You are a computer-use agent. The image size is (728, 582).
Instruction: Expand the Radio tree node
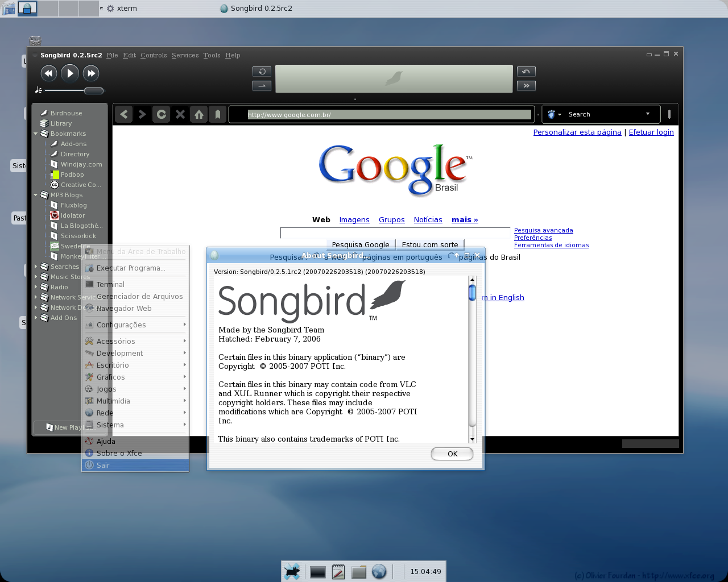click(x=35, y=287)
